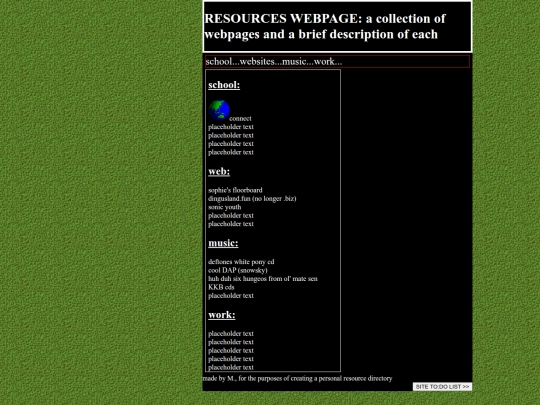Click the "made by M." footer text
This screenshot has height=405, width=540.
pos(298,378)
